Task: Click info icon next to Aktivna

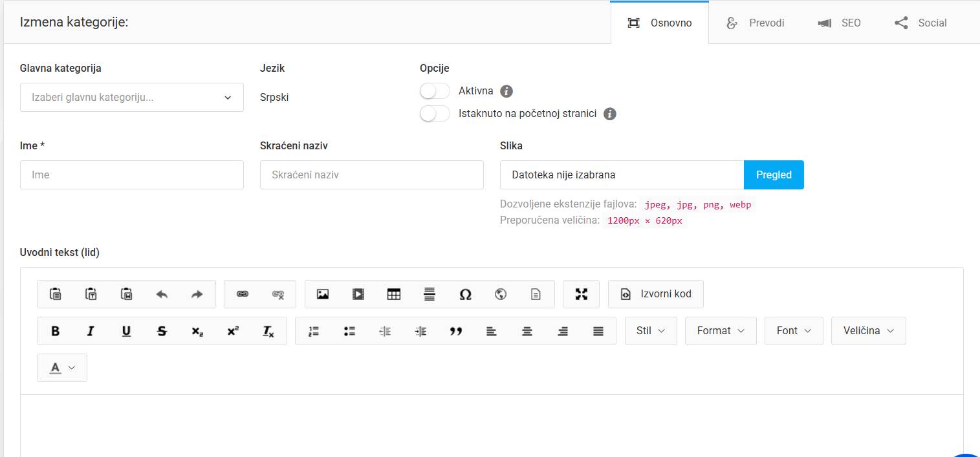Action: click(x=506, y=91)
